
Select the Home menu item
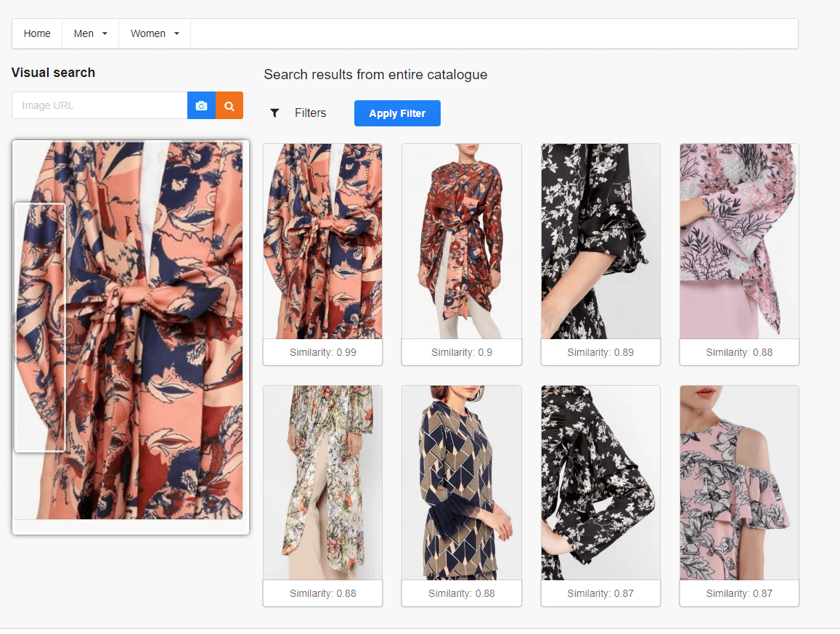[x=36, y=33]
